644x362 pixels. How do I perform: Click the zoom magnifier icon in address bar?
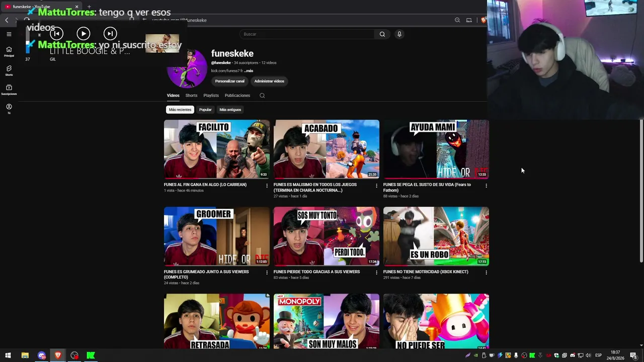[457, 20]
